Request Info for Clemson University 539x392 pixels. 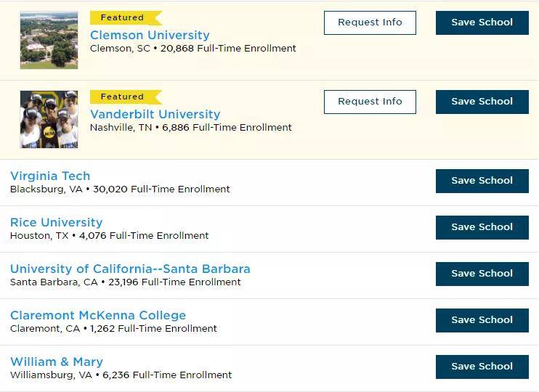pos(370,23)
